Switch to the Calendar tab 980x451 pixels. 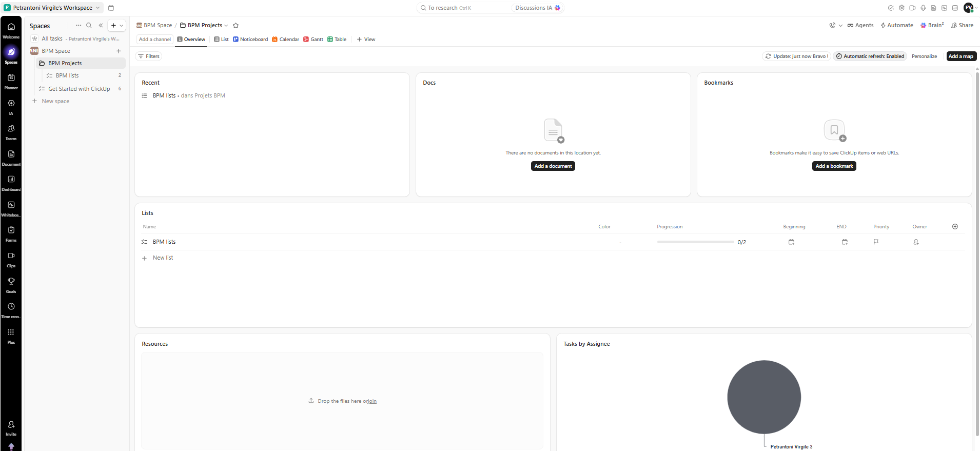click(x=285, y=40)
